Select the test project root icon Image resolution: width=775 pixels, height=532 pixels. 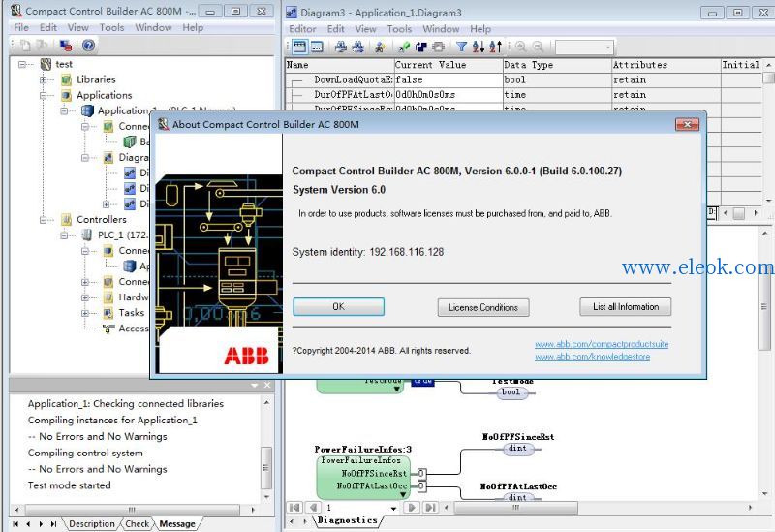click(46, 64)
